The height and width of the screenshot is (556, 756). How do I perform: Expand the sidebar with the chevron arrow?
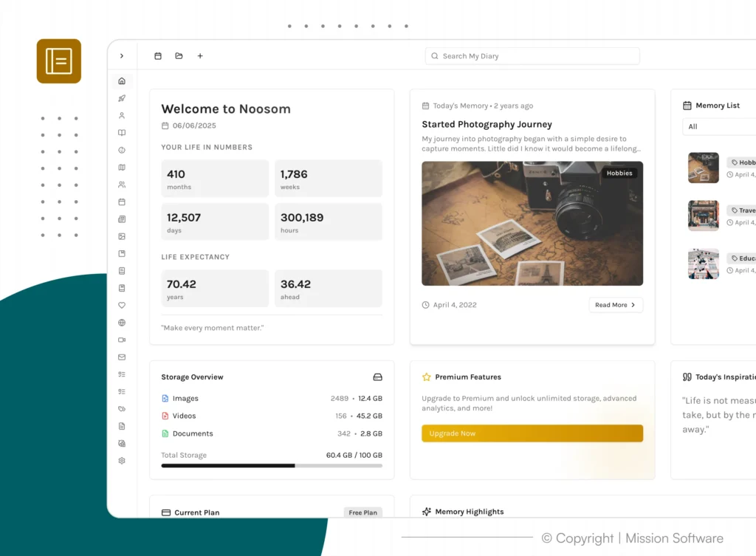pos(122,56)
